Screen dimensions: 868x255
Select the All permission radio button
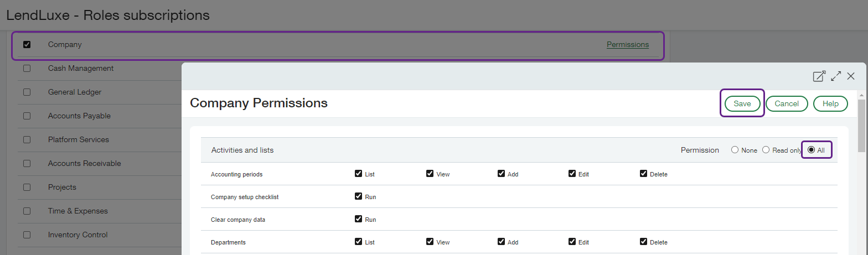pos(811,150)
